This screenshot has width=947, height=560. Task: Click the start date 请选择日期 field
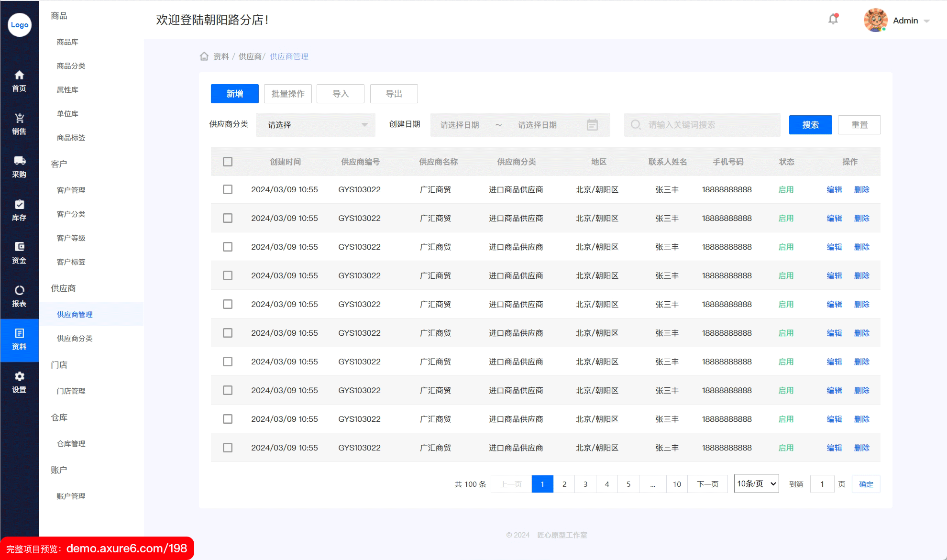460,125
